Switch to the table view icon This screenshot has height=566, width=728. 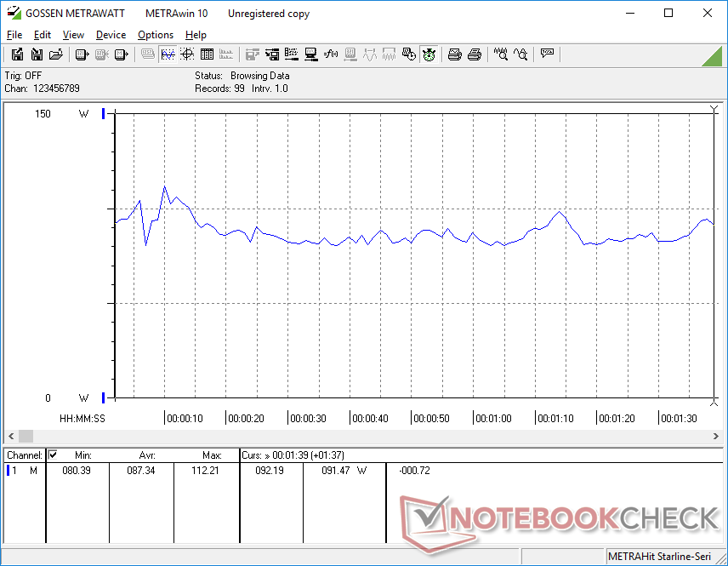pos(207,54)
